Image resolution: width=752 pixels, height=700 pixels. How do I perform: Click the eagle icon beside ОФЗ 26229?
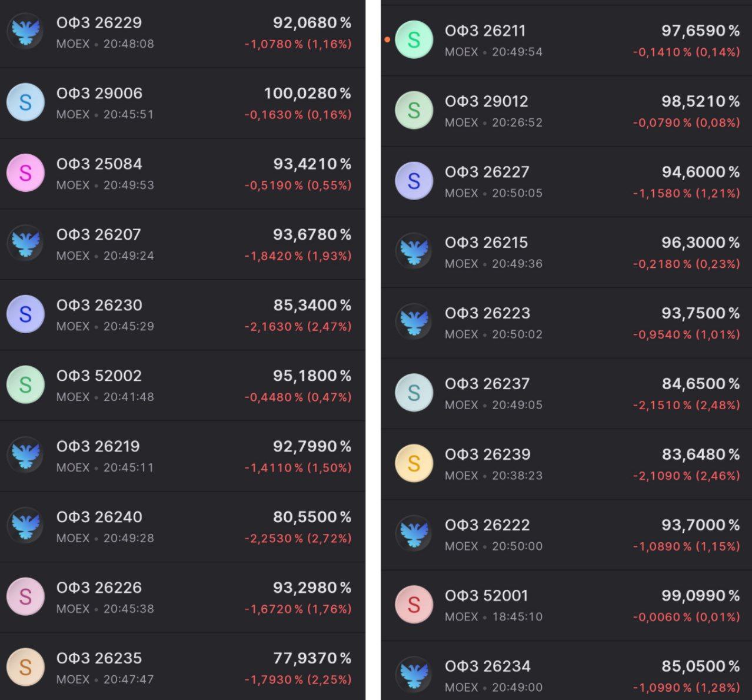pyautogui.click(x=25, y=32)
